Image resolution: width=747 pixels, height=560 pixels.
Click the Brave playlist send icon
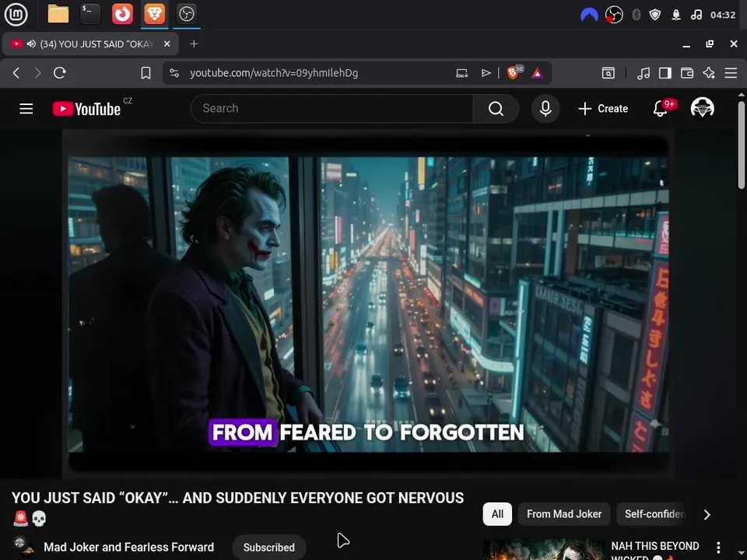point(486,73)
